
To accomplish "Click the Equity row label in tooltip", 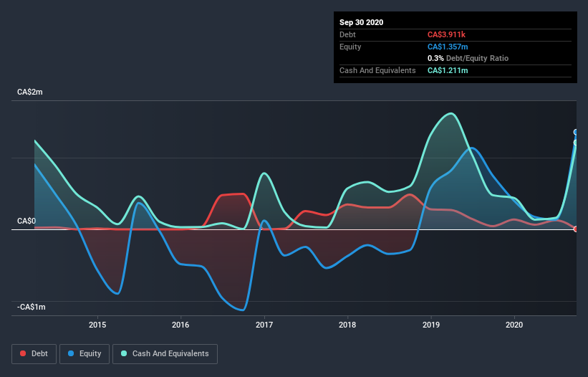I will (350, 47).
